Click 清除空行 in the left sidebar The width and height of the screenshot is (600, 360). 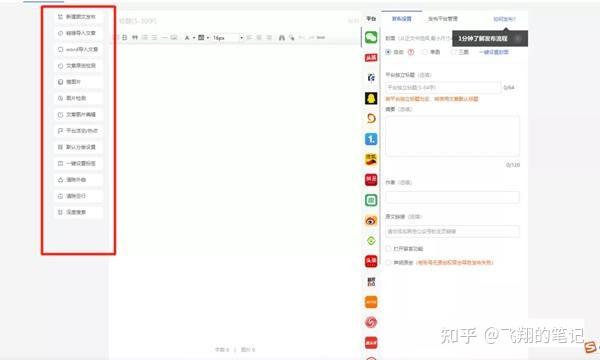tap(78, 196)
